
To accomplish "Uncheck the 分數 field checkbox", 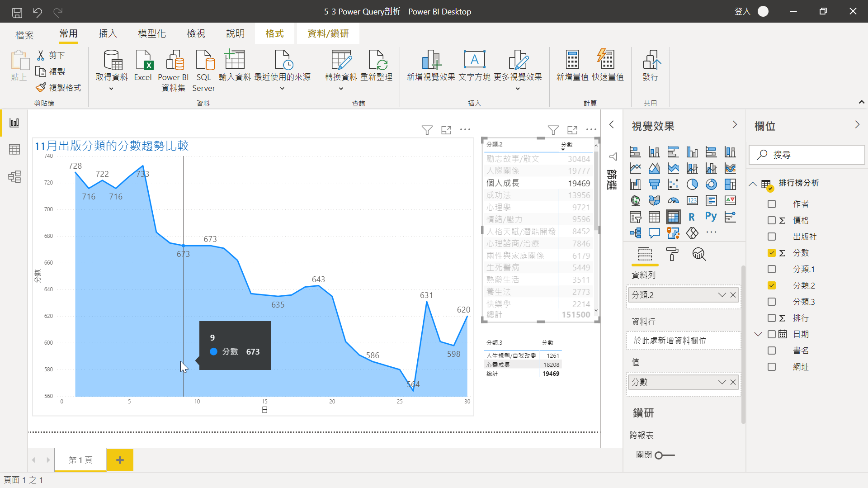I will [x=772, y=253].
